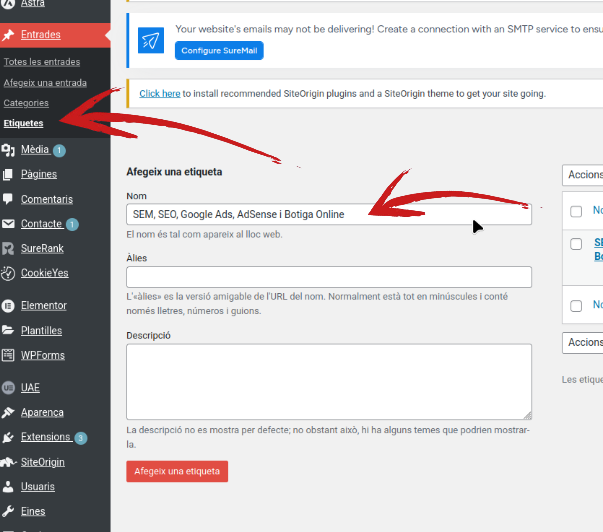
Task: Check the first tag row checkbox
Action: tap(576, 244)
